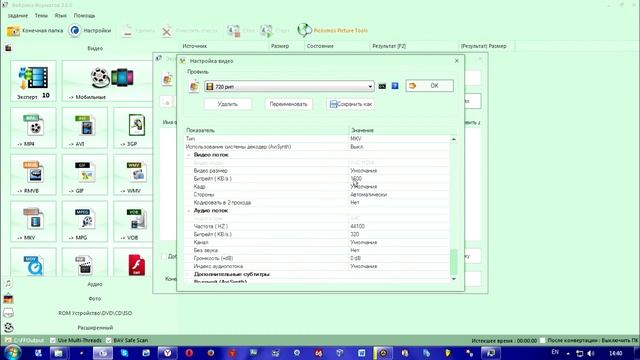The image size is (640, 360).
Task: Click the picture icon of Фото section
Action: click(x=8, y=299)
